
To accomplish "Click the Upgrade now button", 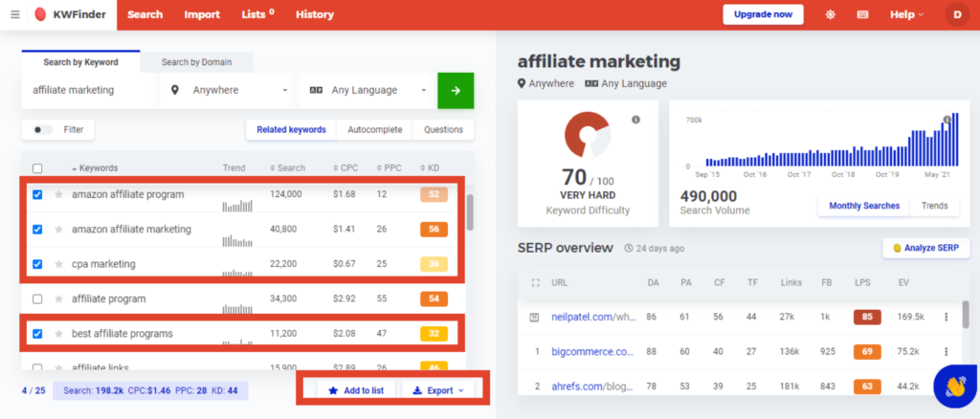I will [763, 15].
